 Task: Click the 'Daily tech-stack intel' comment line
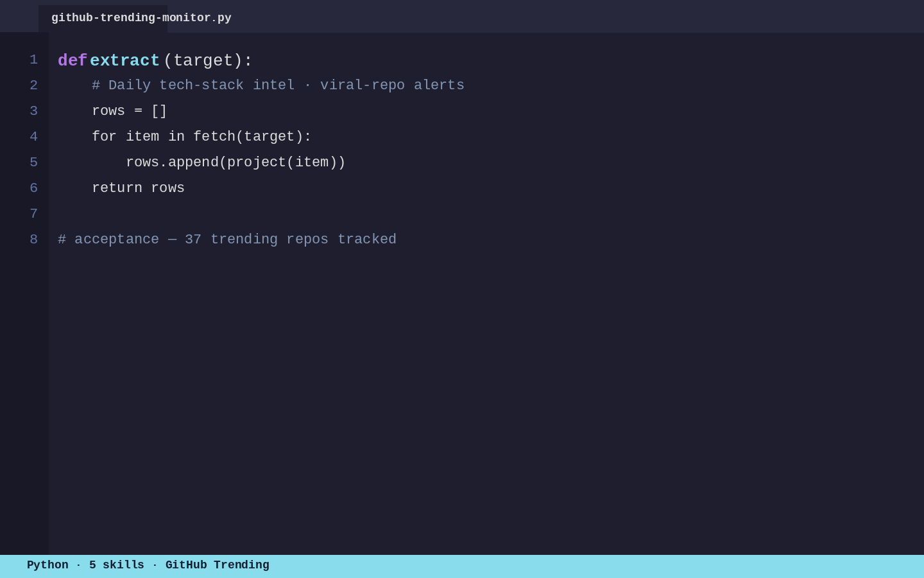click(x=278, y=85)
